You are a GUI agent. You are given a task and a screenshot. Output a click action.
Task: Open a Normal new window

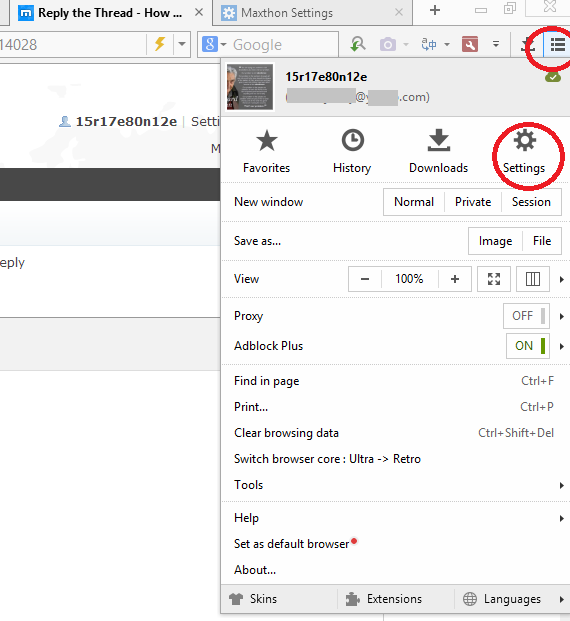(x=414, y=202)
